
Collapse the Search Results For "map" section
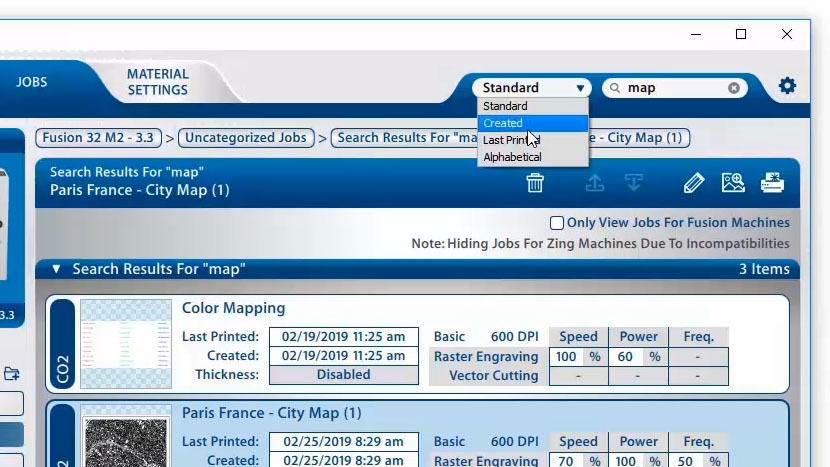pyautogui.click(x=56, y=269)
